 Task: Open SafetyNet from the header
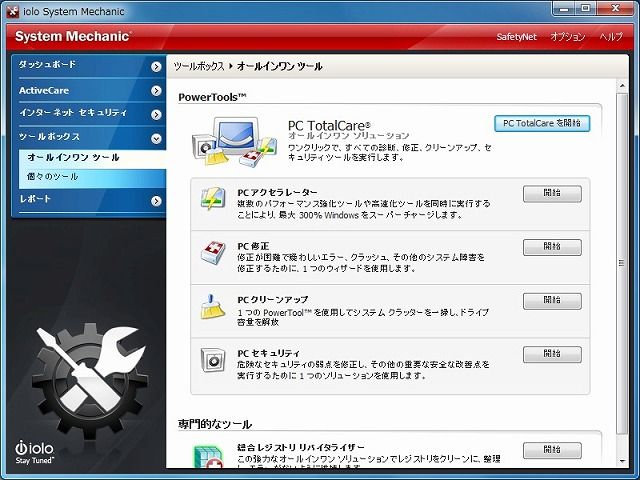516,37
